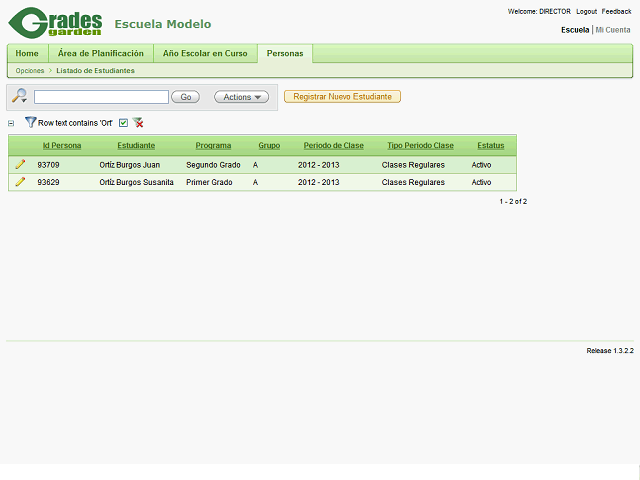The width and height of the screenshot is (640, 480).
Task: Click Registrar Nuevo Estudiante button
Action: 342,97
